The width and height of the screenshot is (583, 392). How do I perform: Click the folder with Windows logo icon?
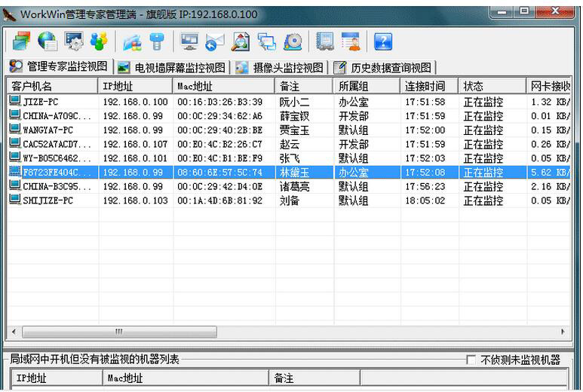(133, 41)
